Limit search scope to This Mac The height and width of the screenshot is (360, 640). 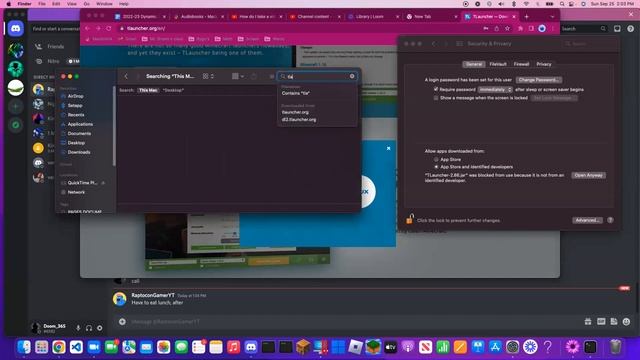click(x=148, y=90)
